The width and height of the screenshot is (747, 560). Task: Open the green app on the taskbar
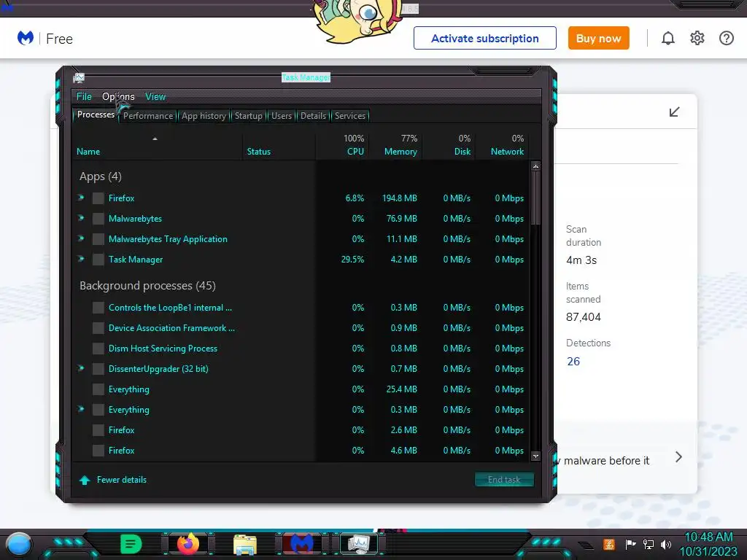tap(131, 544)
